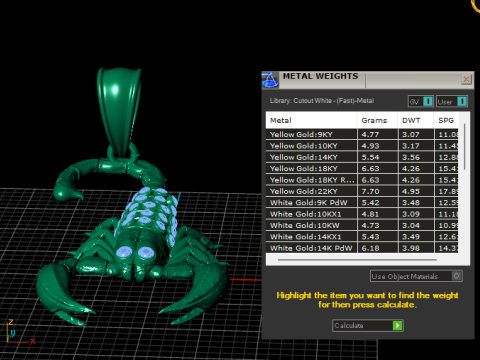Select the White Gold:10KW row

coord(362,225)
